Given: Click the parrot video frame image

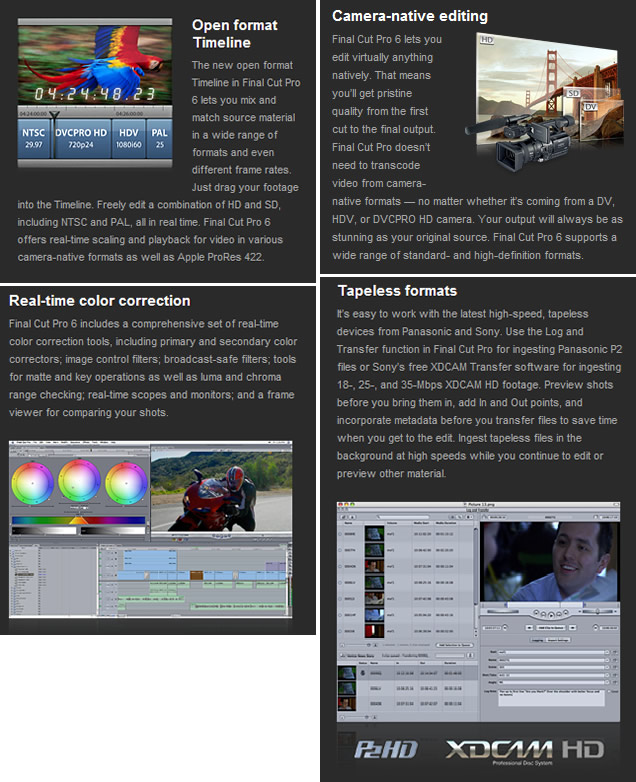Looking at the screenshot, I should click(x=95, y=65).
